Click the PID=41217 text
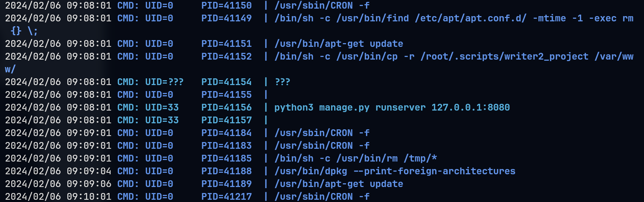Image resolution: width=644 pixels, height=202 pixels. click(x=226, y=197)
